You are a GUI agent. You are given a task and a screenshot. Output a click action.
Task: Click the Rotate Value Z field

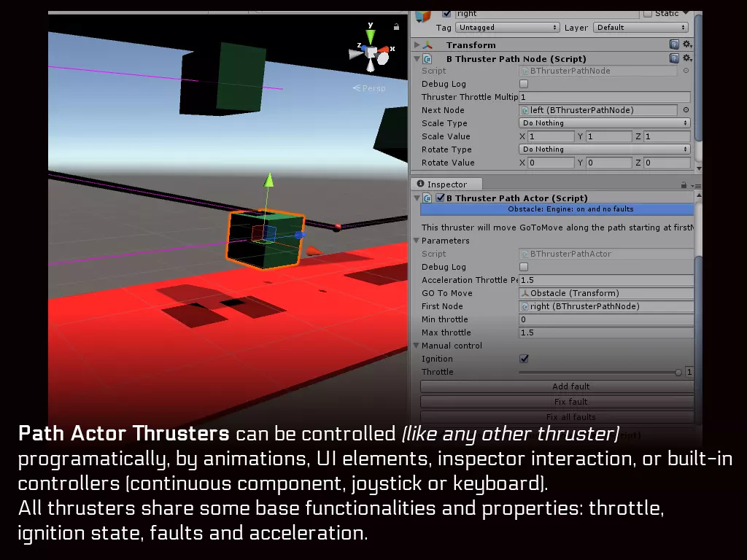(667, 163)
